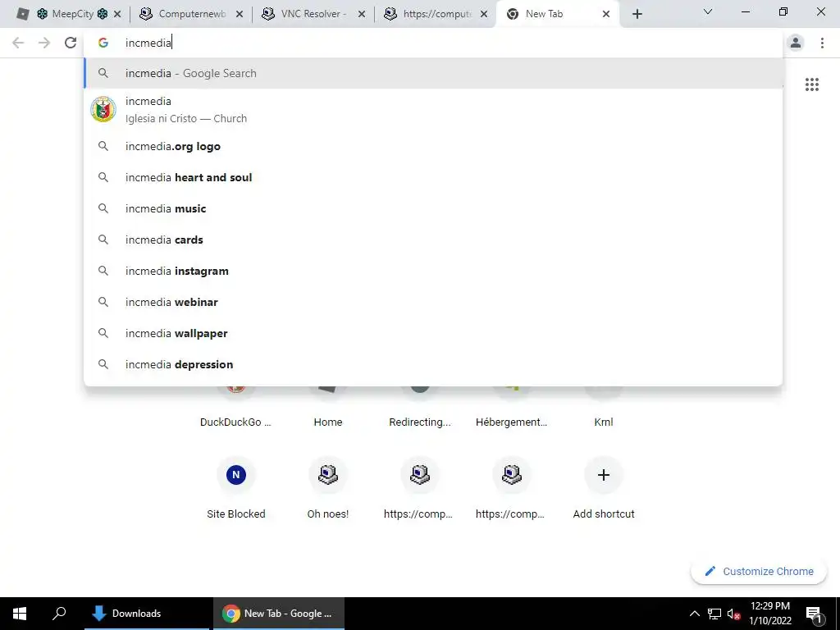Choose suggestion incmedia wallpaper
Image resolution: width=840 pixels, height=630 pixels.
[433, 333]
